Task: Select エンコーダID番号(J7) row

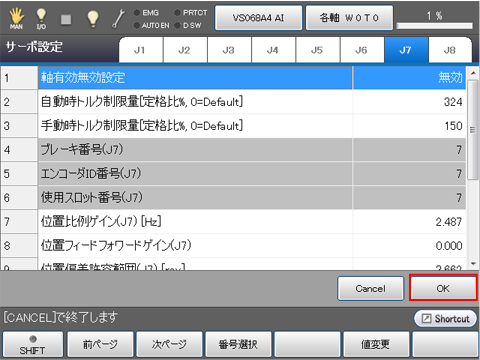Action: pyautogui.click(x=195, y=174)
